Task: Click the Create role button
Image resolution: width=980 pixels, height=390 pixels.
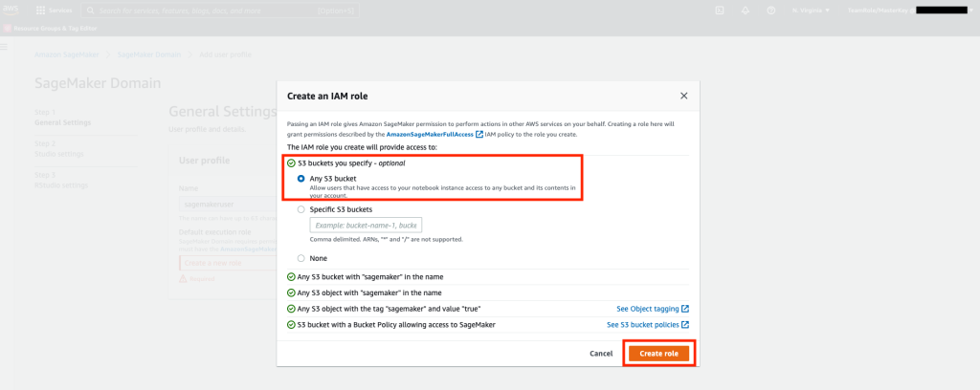Action: [658, 353]
